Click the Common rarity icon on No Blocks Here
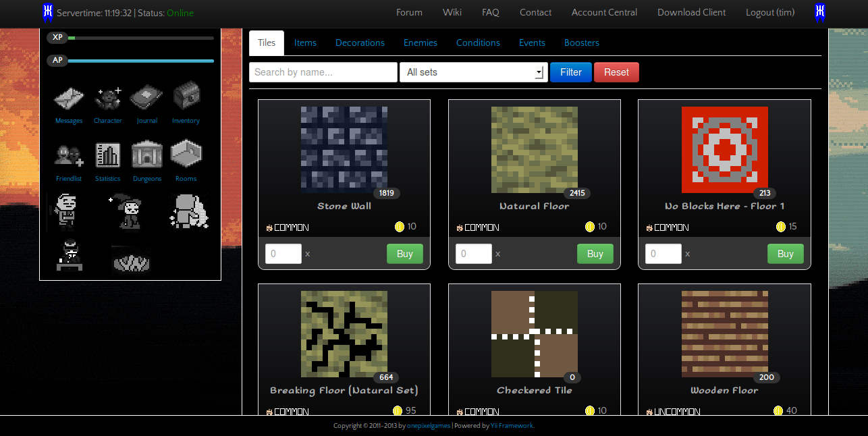 pyautogui.click(x=649, y=228)
